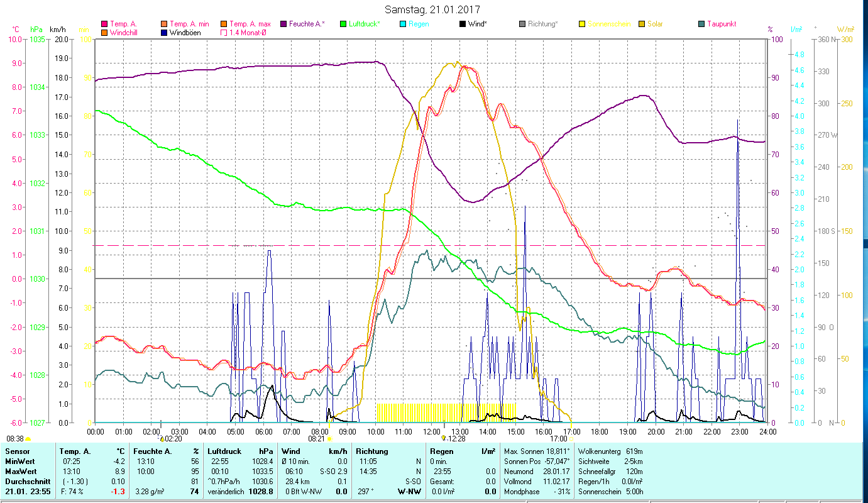Viewport: 868px width, 503px height.
Task: Click the 08:21 sunrise time marker
Action: 319,439
